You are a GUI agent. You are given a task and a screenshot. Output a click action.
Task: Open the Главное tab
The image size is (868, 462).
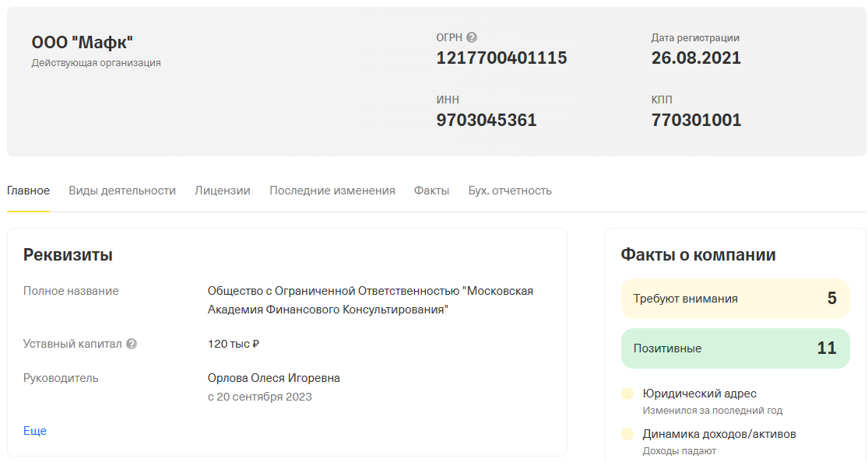[28, 191]
